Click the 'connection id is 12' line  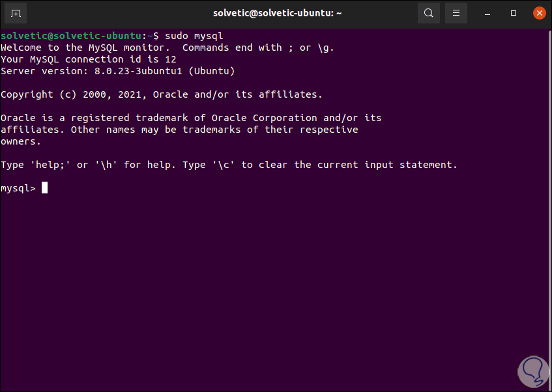(88, 59)
